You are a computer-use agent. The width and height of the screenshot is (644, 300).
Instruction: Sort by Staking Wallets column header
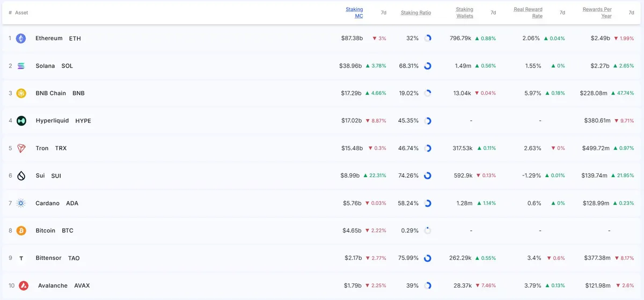[465, 13]
